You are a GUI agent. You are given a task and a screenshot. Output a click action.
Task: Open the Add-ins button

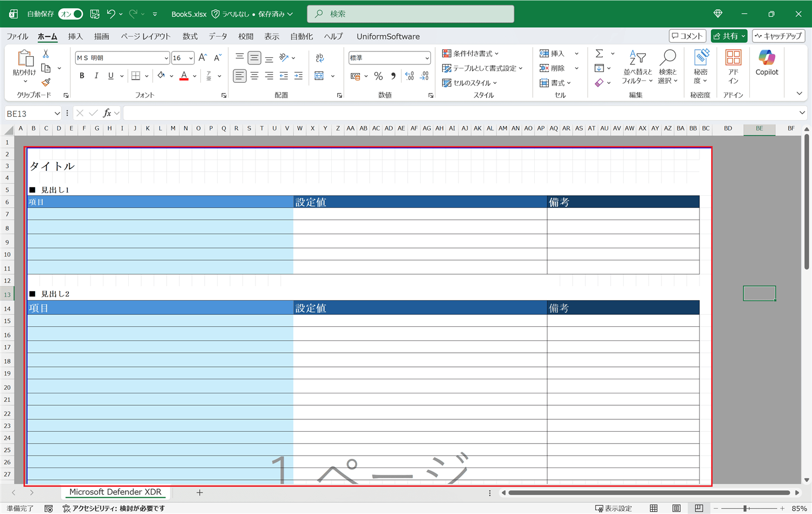[733, 67]
